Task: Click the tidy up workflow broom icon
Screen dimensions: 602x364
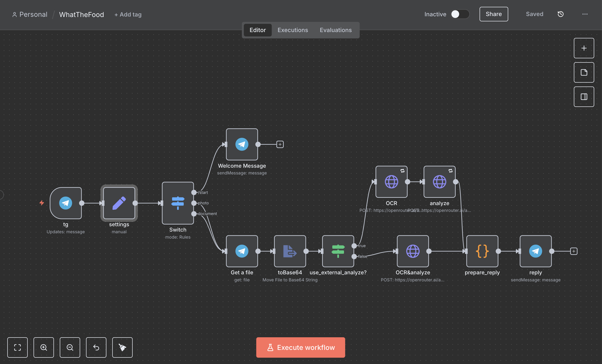Action: [x=122, y=347]
